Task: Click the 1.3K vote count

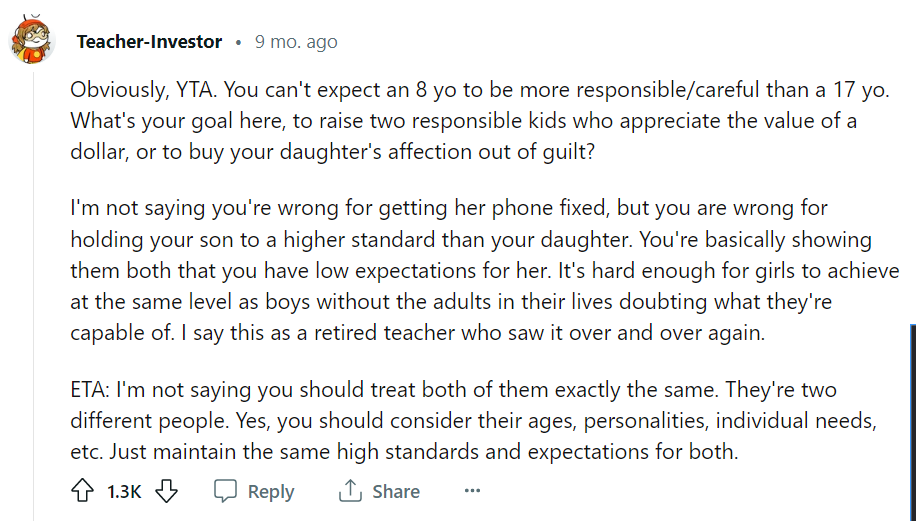Action: (124, 491)
